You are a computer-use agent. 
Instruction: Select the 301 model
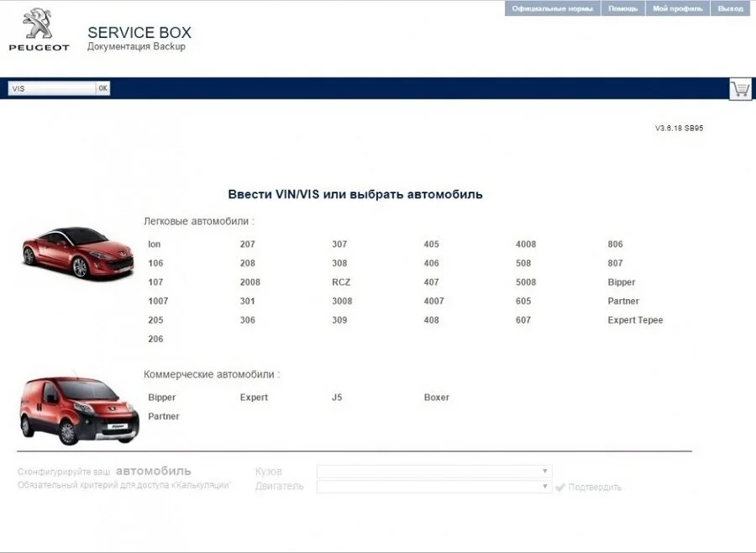coord(248,301)
